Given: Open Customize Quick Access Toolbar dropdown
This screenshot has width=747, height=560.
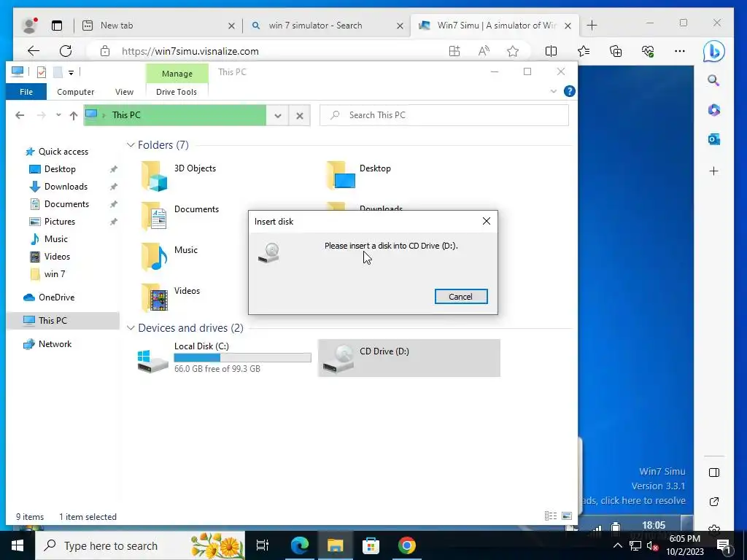Looking at the screenshot, I should (71, 72).
